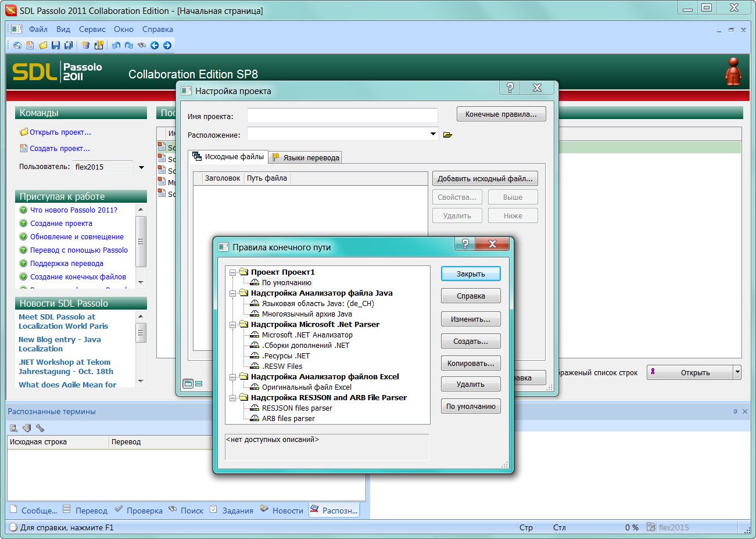
Task: Open the Файл menu
Action: (38, 29)
